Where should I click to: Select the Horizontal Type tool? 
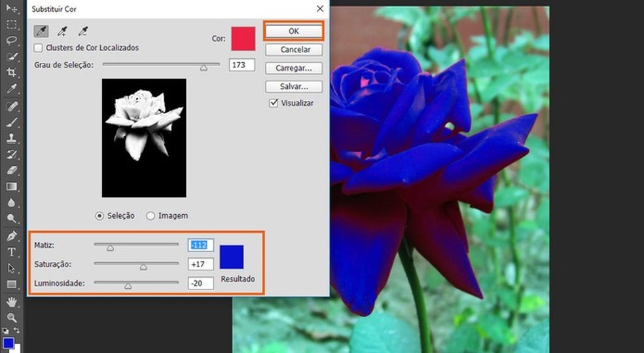[x=12, y=252]
